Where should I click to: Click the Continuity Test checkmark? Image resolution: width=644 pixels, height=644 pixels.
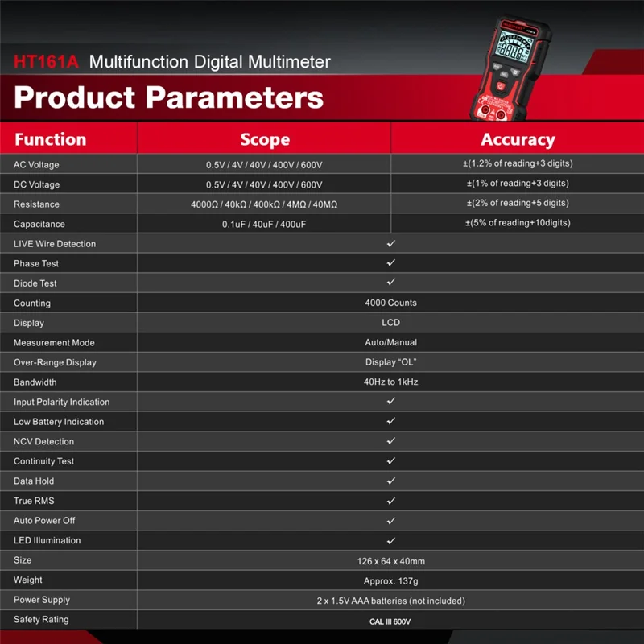[x=390, y=461]
